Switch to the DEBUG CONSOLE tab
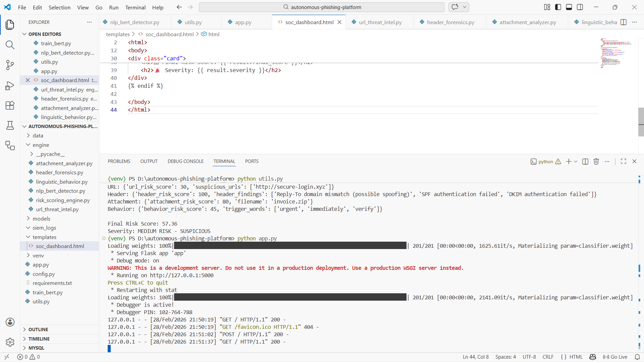Image resolution: width=644 pixels, height=362 pixels. (x=185, y=161)
